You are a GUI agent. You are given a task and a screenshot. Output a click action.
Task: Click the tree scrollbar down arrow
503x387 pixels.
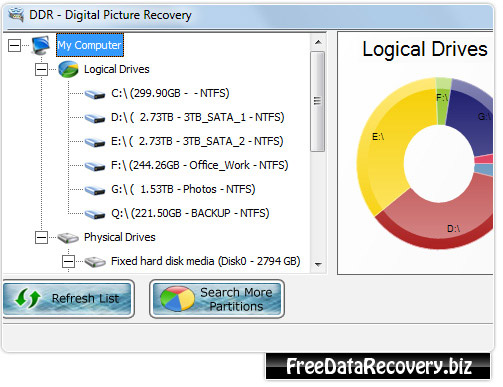coord(318,265)
